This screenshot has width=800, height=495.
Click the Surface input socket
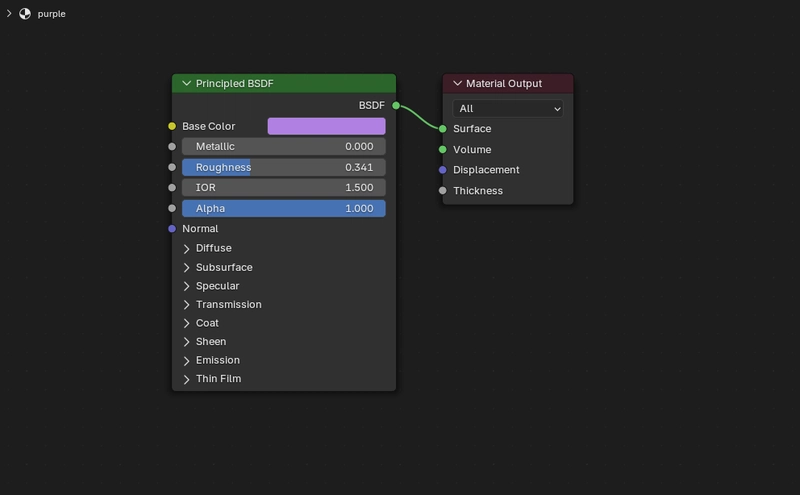coord(442,129)
